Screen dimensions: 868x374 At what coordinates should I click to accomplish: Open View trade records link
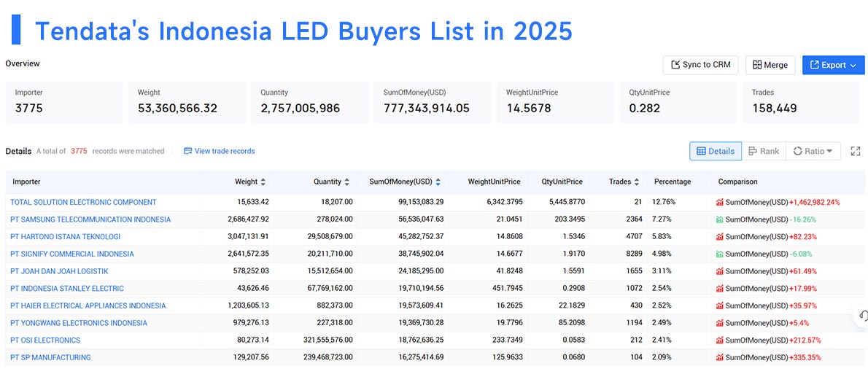pos(220,151)
